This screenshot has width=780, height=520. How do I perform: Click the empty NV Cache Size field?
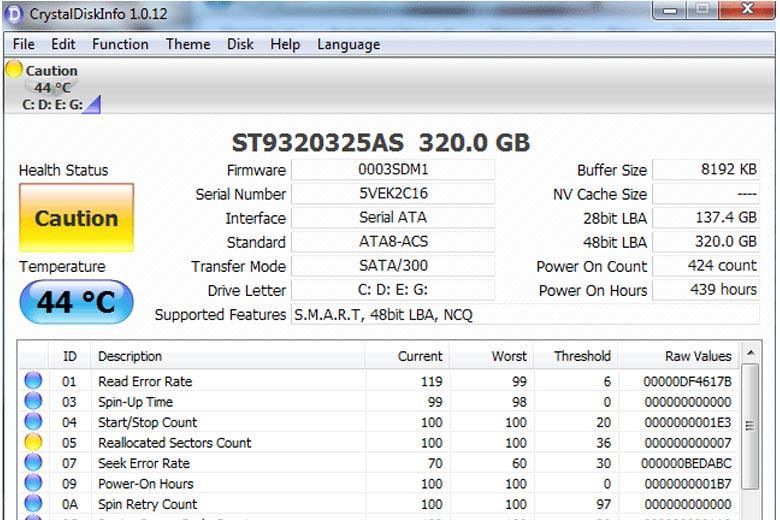tap(706, 194)
